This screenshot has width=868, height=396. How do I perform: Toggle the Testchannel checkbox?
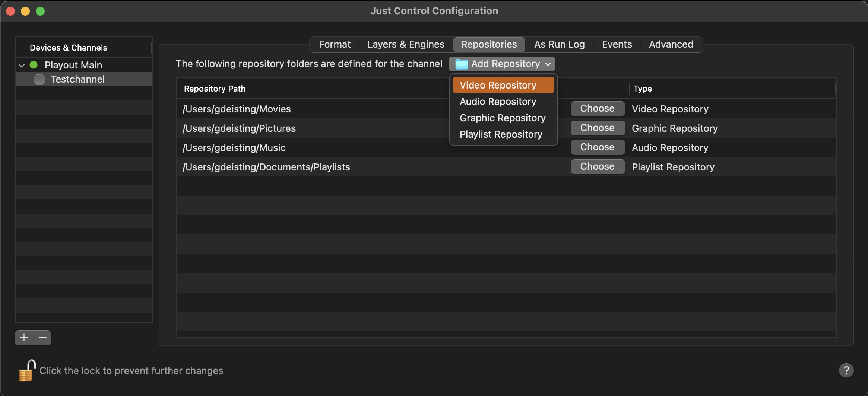tap(39, 79)
